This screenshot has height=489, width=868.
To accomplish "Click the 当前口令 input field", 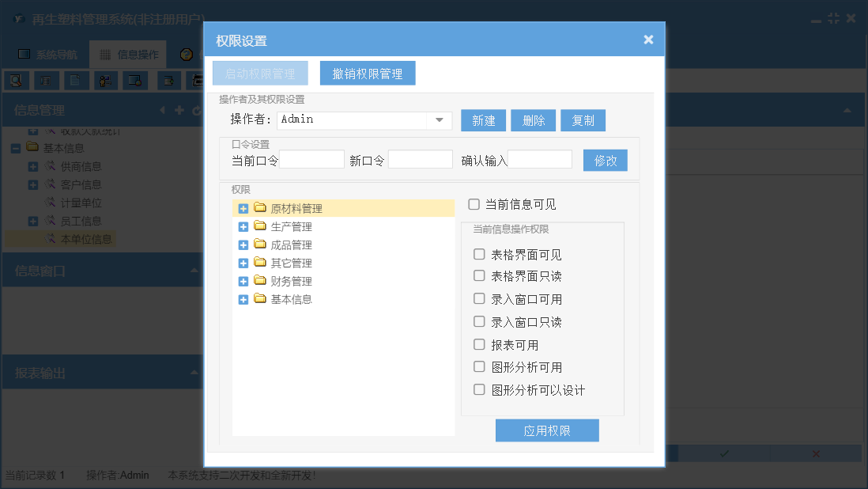I will pos(311,160).
